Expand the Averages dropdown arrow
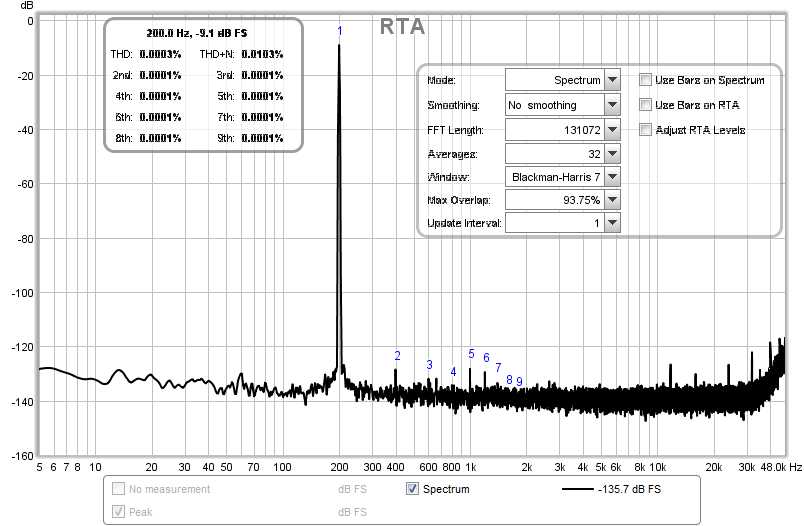The width and height of the screenshot is (804, 526). coord(612,154)
